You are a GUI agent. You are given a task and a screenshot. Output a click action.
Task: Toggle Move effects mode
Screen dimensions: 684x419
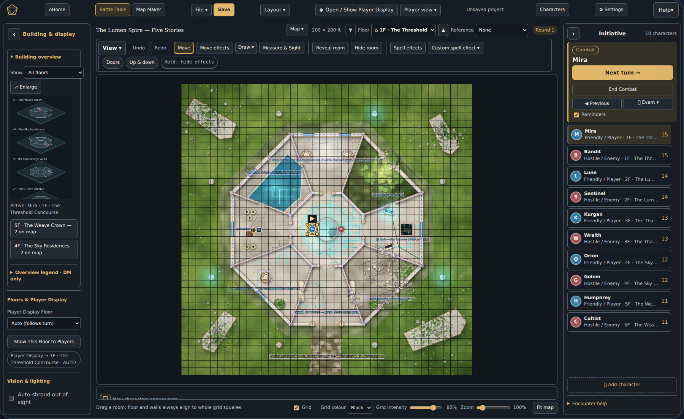pyautogui.click(x=214, y=48)
